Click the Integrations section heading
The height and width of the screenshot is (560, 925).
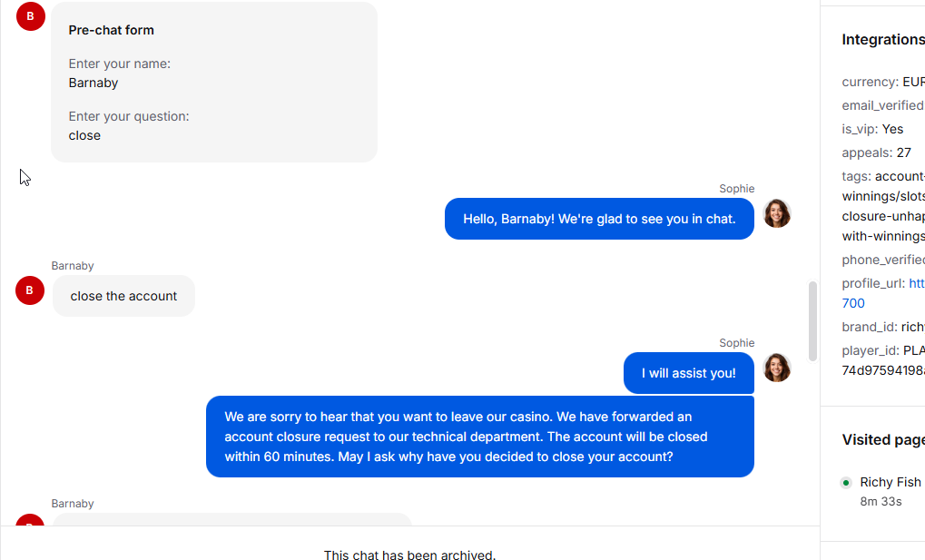(x=883, y=40)
